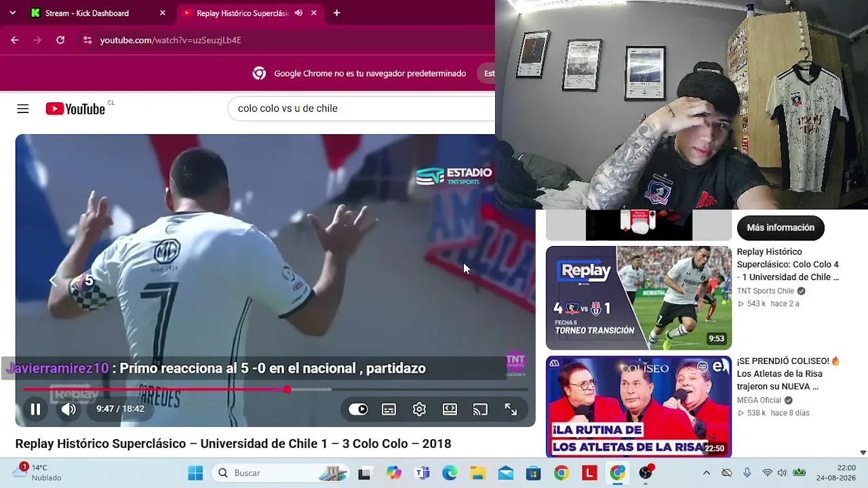Switch the player to theater mode
Viewport: 868px width, 488px height.
(450, 409)
